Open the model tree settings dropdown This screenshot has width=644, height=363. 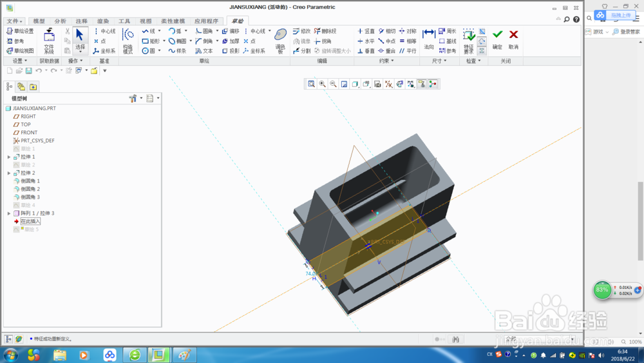[x=135, y=99]
